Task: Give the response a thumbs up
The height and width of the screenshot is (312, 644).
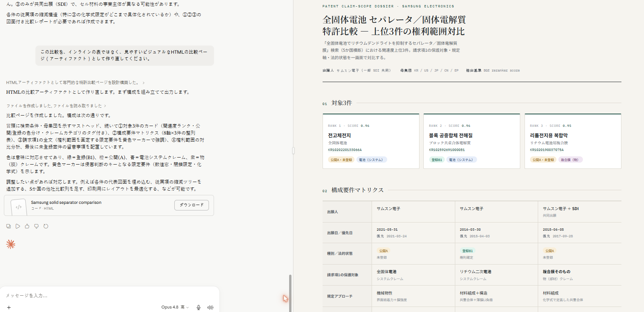Action: point(27,226)
